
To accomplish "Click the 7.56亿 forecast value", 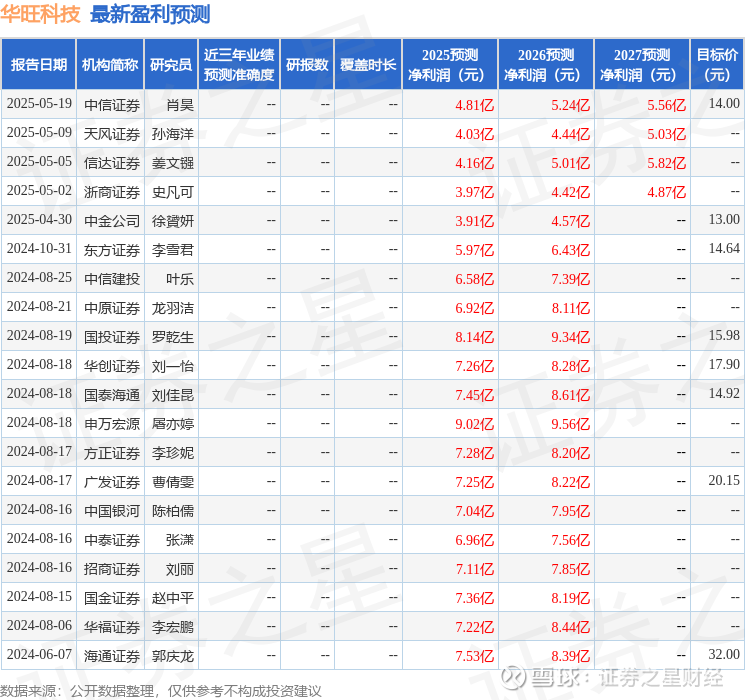I will (x=571, y=540).
